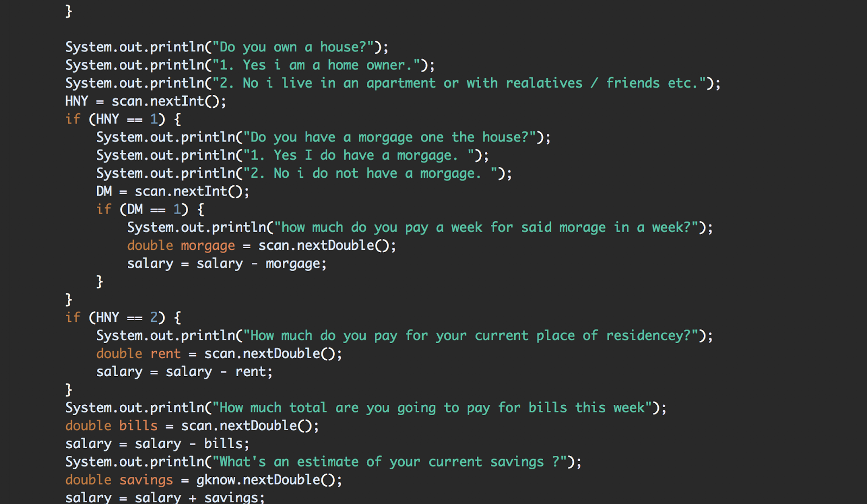
Task: Click the "1. Yes i am a home owner." string
Action: [x=316, y=65]
